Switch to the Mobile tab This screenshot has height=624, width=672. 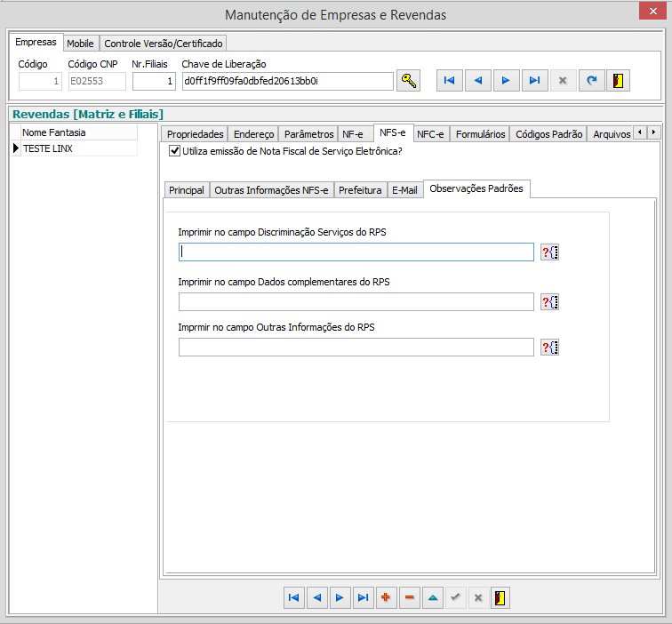[81, 44]
